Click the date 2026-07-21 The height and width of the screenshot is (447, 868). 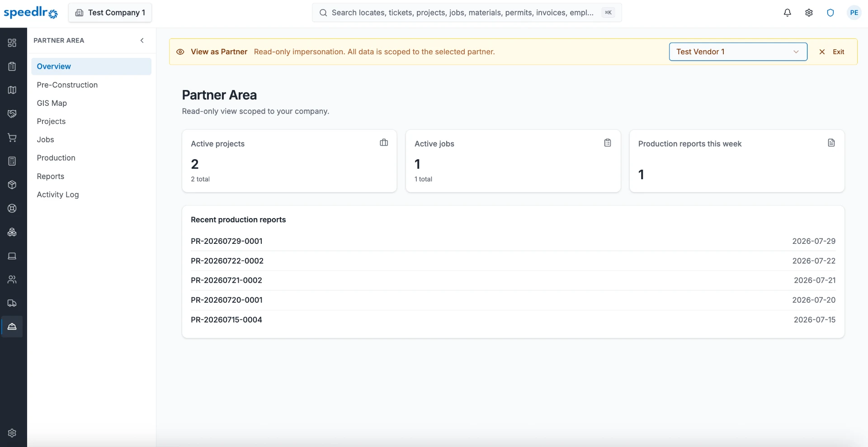coord(815,280)
